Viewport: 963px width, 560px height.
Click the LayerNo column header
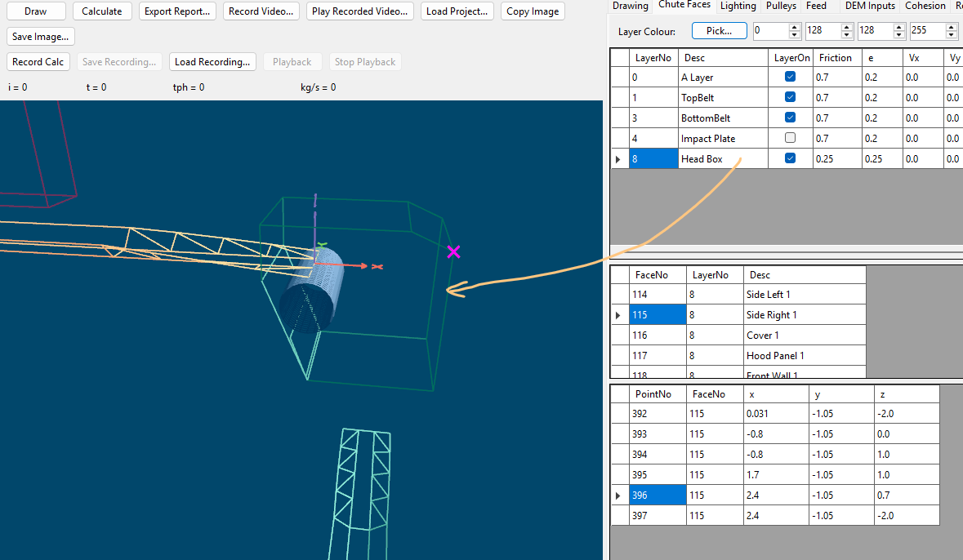point(653,58)
